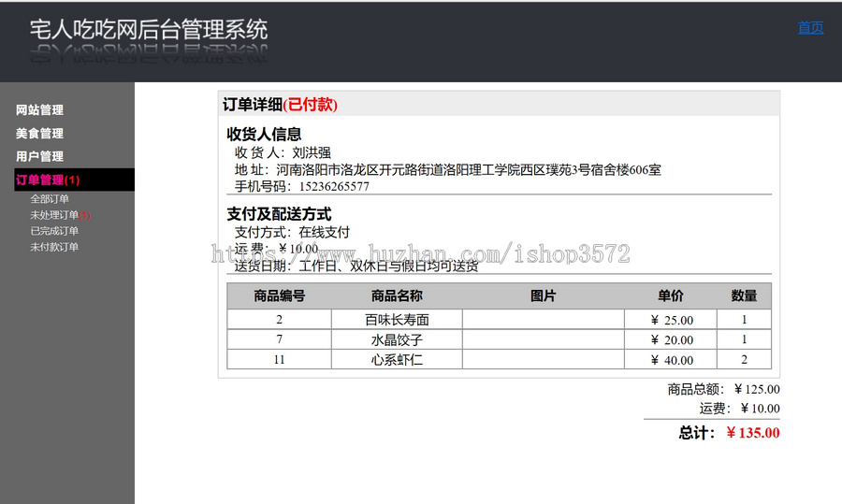Click 送货日期 delivery schedule line
The image size is (842, 504).
coord(356,266)
